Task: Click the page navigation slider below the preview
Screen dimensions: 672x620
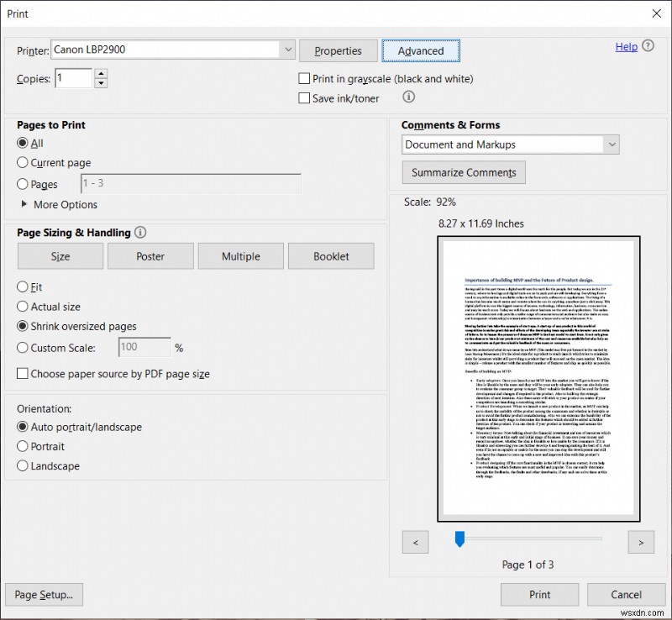Action: click(x=459, y=539)
